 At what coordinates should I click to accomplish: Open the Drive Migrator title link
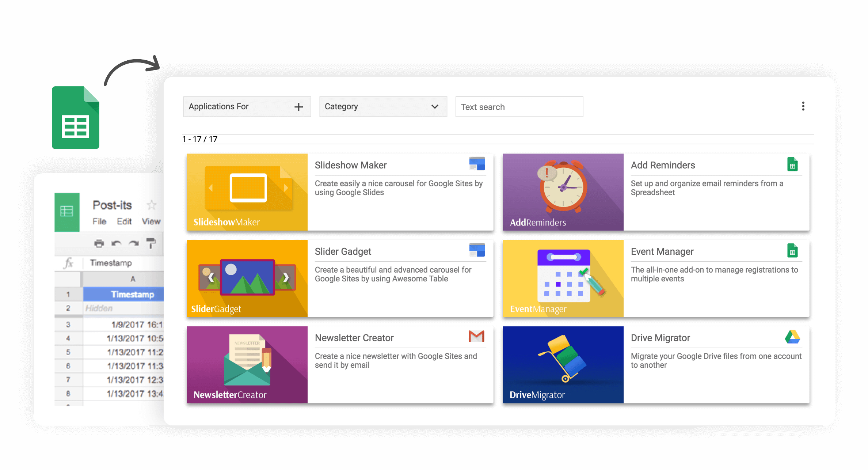pyautogui.click(x=660, y=338)
